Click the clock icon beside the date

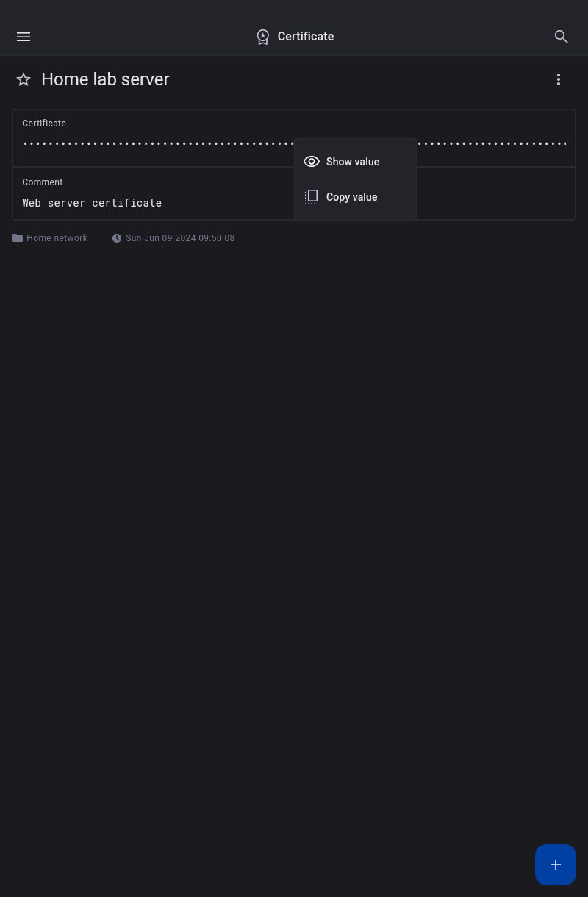(x=117, y=238)
